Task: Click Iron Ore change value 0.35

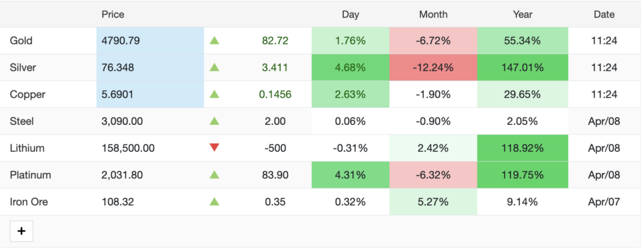Action: [275, 202]
